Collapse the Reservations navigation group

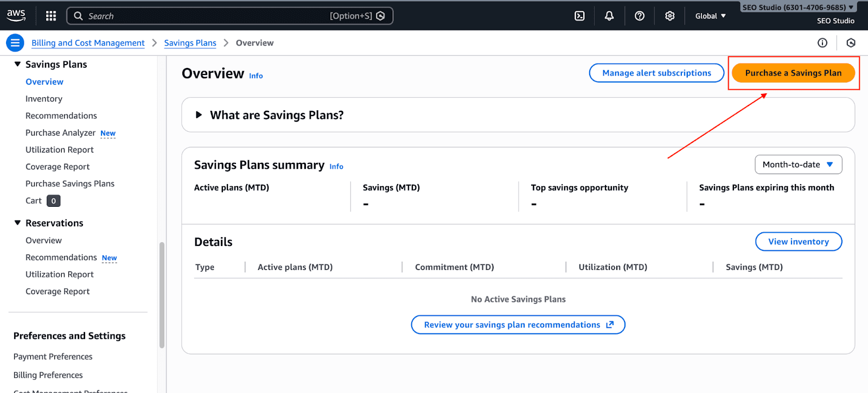pos(17,223)
